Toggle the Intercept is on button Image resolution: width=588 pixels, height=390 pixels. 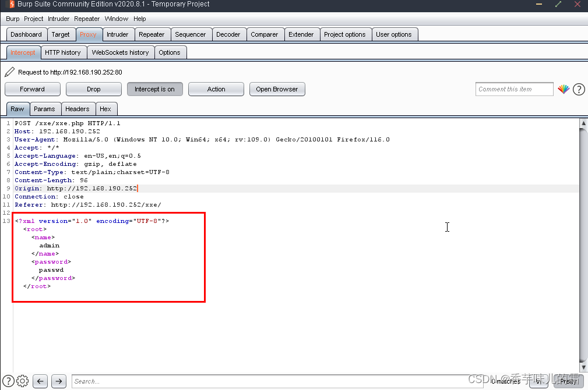pos(154,89)
